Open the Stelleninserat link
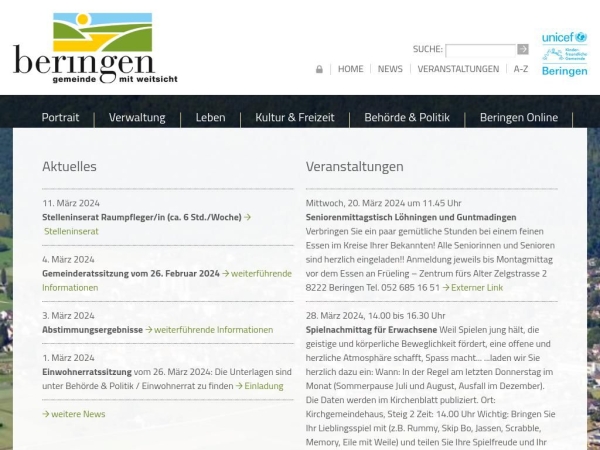Image resolution: width=600 pixels, height=450 pixels. pyautogui.click(x=71, y=231)
